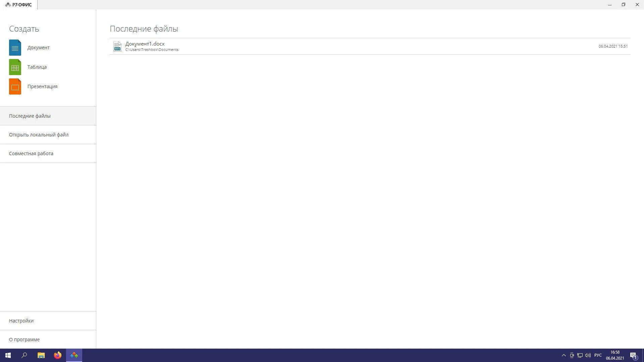Select Последние файлы in sidebar
This screenshot has width=644, height=362.
[30, 116]
